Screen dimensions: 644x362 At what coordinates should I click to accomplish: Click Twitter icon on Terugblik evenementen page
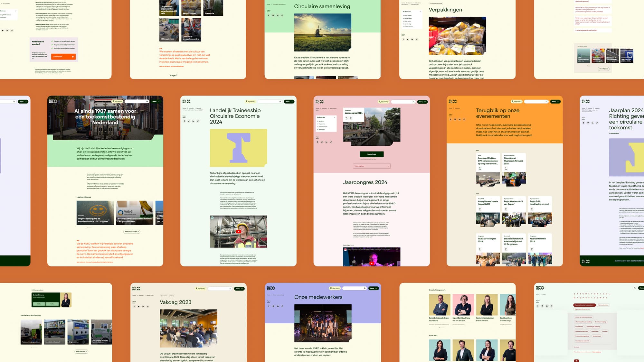455,119
